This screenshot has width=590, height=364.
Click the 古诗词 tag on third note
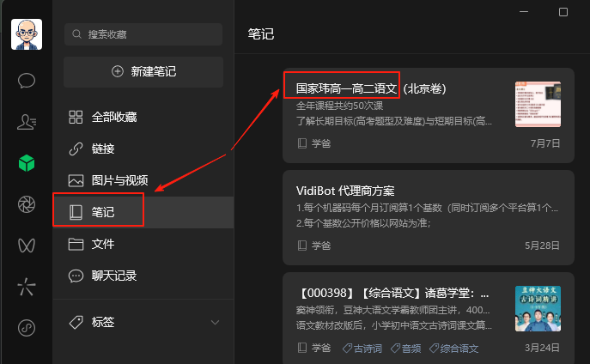click(362, 349)
